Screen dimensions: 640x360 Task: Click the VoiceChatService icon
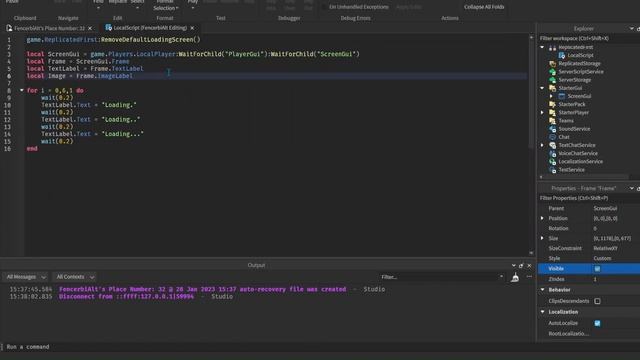tap(552, 153)
